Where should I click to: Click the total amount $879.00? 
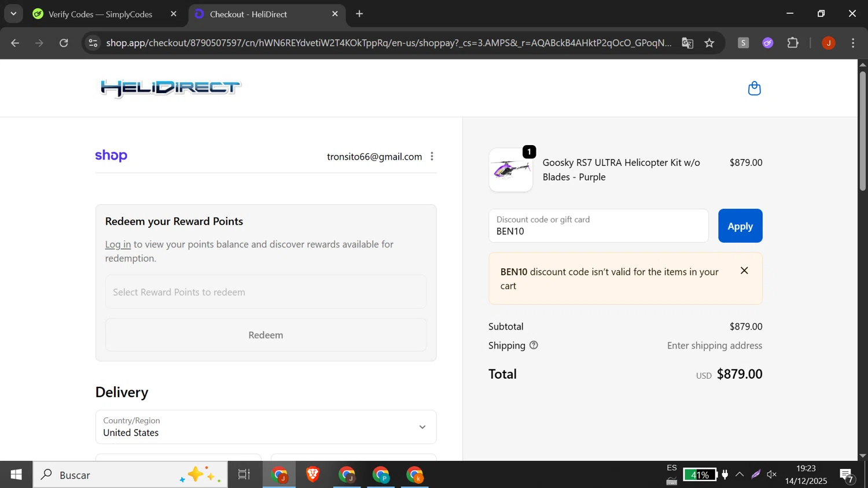click(740, 374)
